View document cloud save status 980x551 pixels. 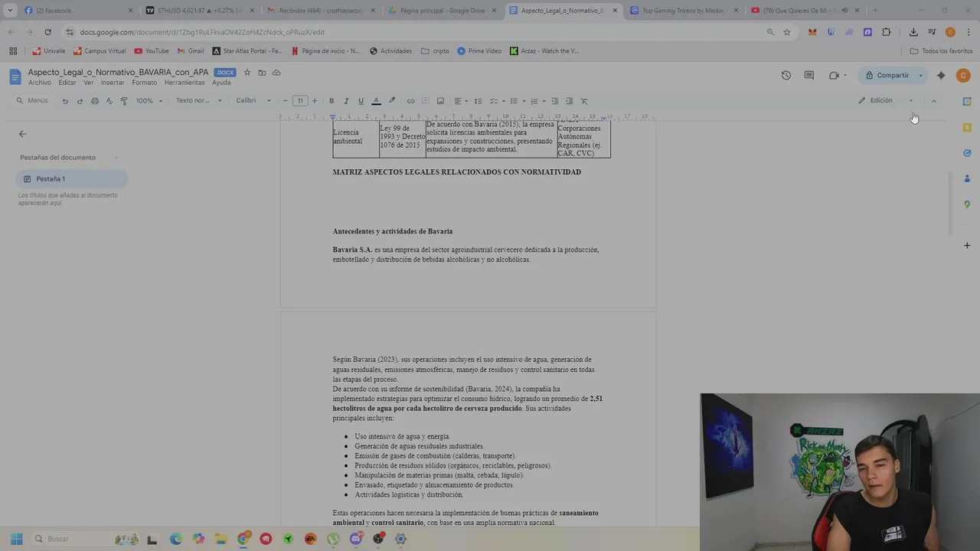pyautogui.click(x=276, y=73)
